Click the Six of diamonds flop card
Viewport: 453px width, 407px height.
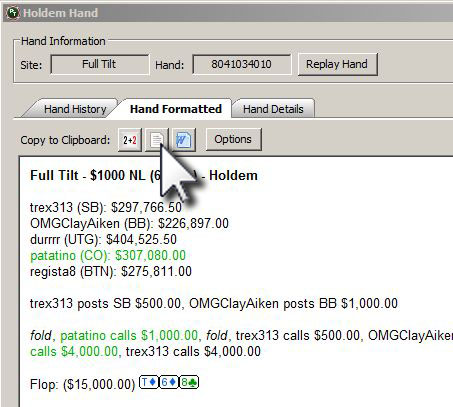[x=169, y=382]
